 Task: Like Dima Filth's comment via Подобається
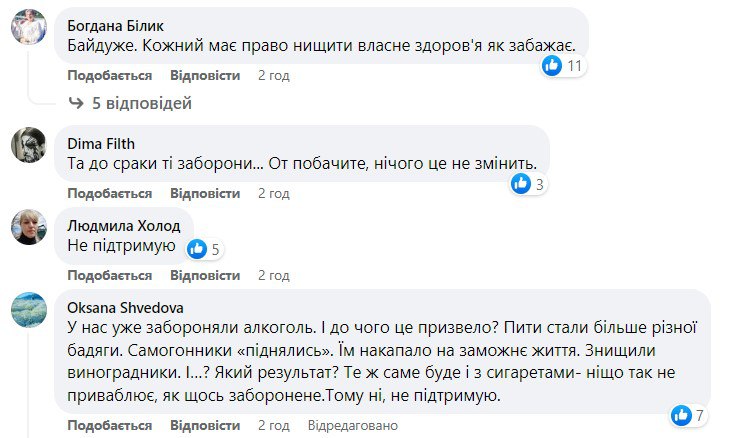click(x=109, y=192)
